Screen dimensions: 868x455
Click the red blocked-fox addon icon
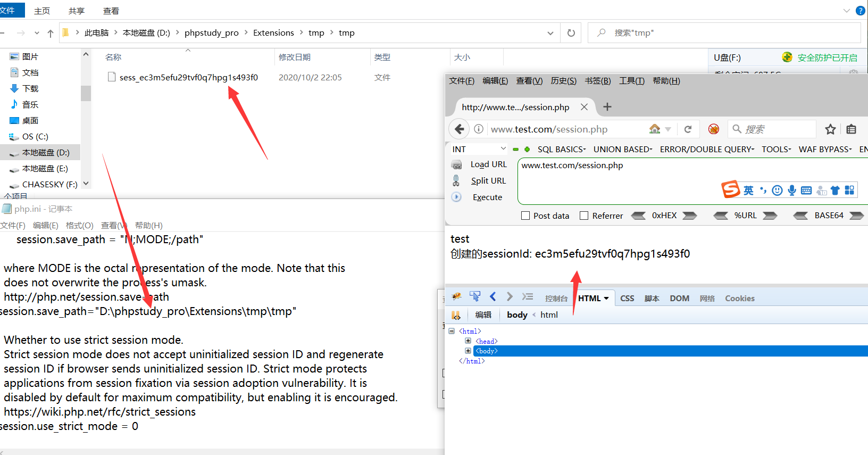point(714,129)
